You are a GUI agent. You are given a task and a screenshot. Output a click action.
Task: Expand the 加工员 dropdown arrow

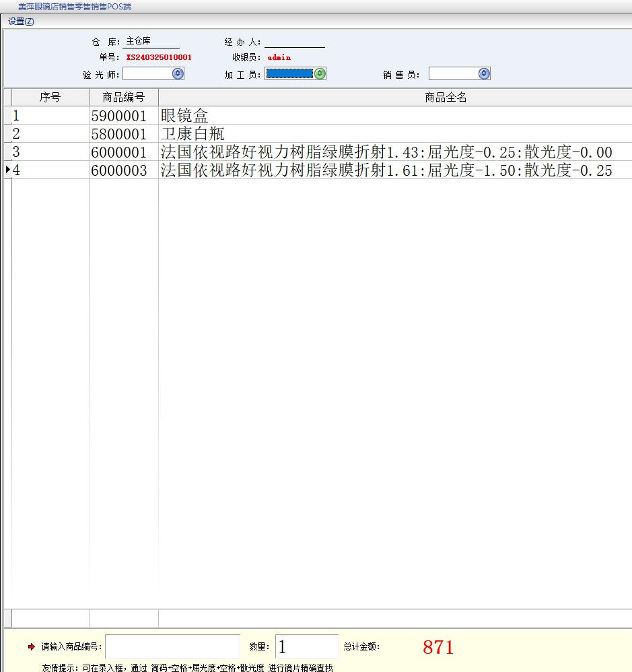[320, 74]
